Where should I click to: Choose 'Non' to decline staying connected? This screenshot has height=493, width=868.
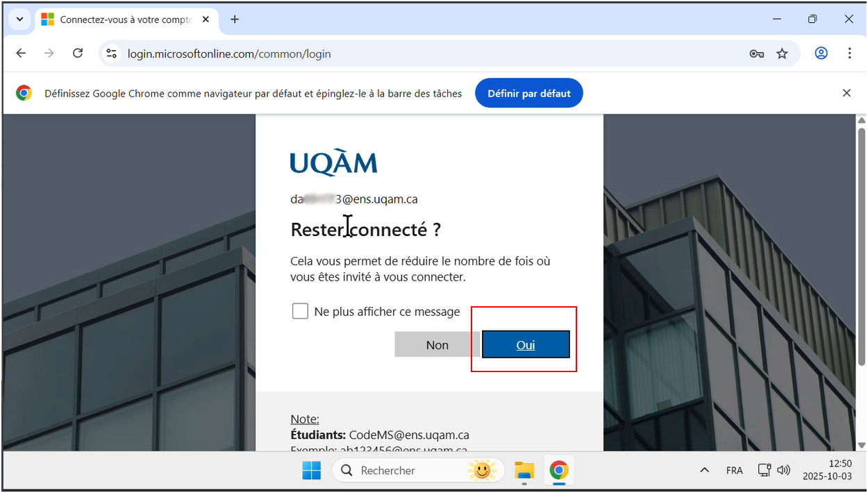tap(437, 345)
